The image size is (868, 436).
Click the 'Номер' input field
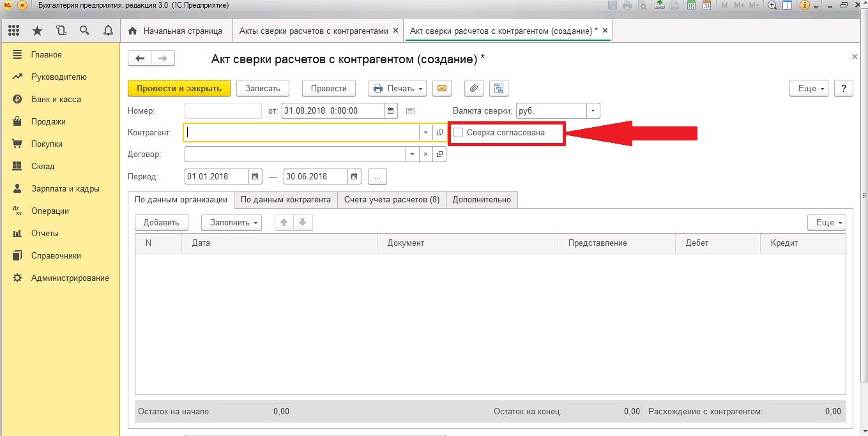[x=223, y=110]
